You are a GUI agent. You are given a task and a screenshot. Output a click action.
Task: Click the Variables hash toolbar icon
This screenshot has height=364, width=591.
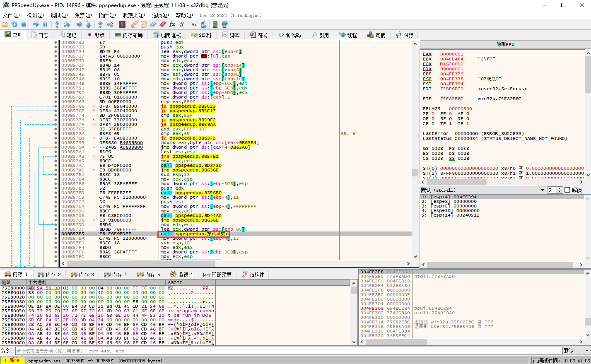pos(182,24)
